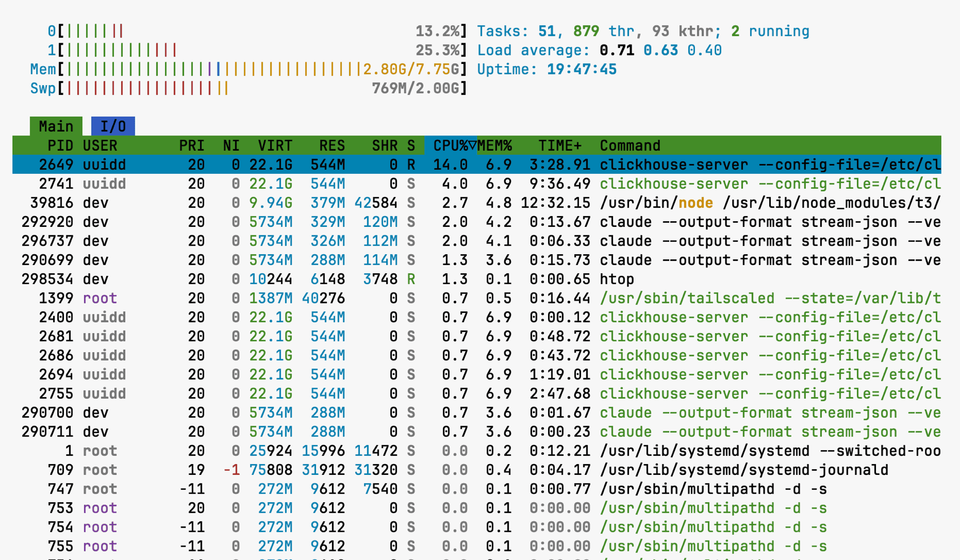Sort by the USER column header
The image size is (960, 560).
(x=100, y=146)
